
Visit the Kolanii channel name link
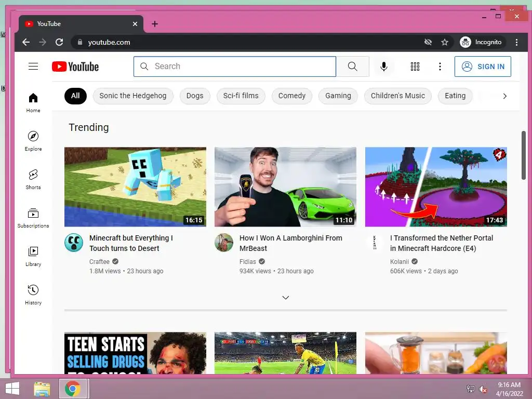[400, 262]
